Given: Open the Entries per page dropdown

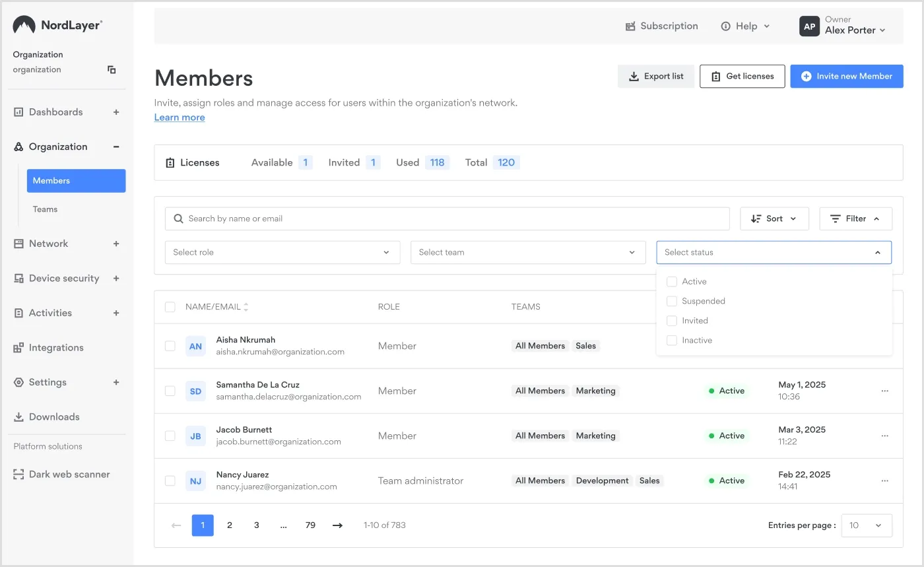Looking at the screenshot, I should coord(867,525).
